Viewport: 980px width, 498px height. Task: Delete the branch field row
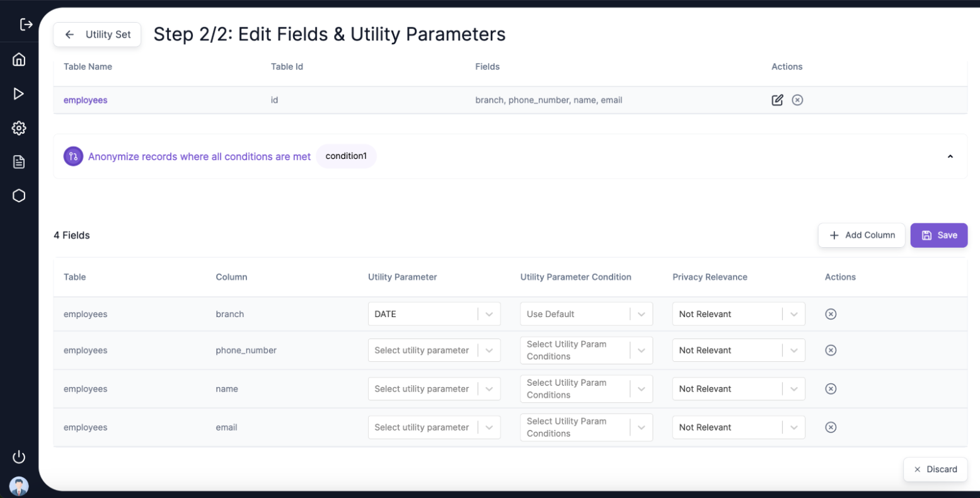click(831, 314)
